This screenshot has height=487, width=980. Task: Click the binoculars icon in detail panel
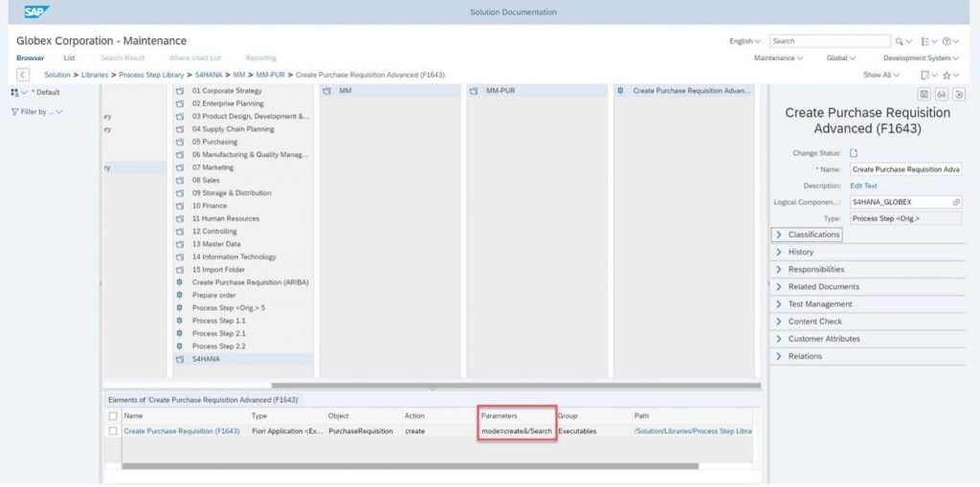942,95
